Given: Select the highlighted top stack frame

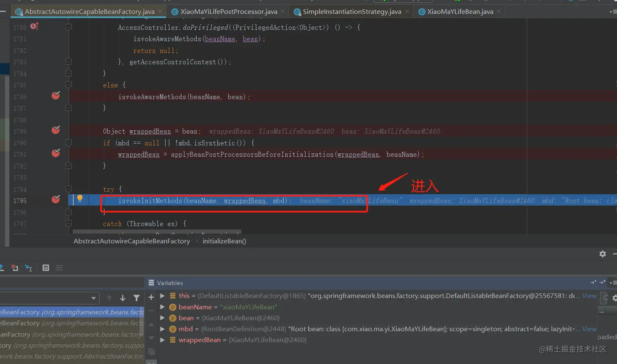Looking at the screenshot, I should 72,312.
